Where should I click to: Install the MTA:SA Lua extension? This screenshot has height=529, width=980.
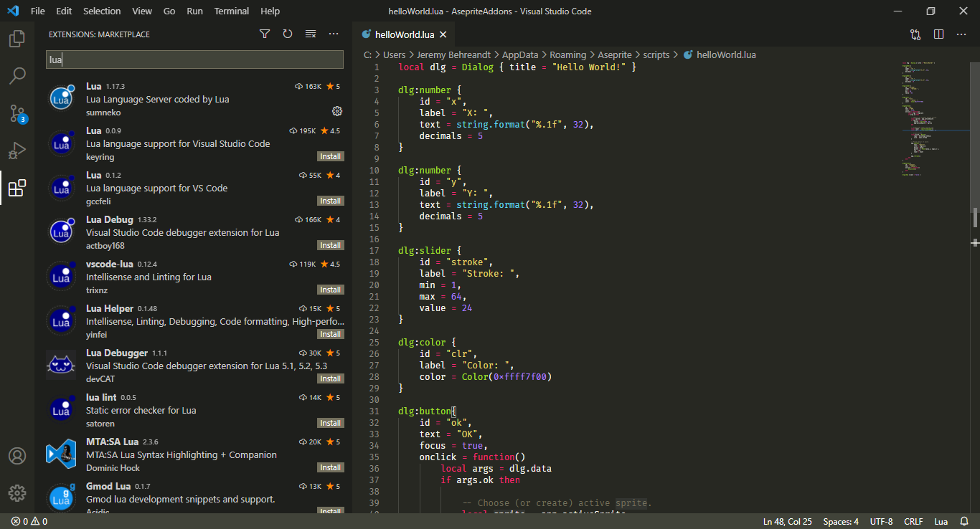pyautogui.click(x=330, y=467)
